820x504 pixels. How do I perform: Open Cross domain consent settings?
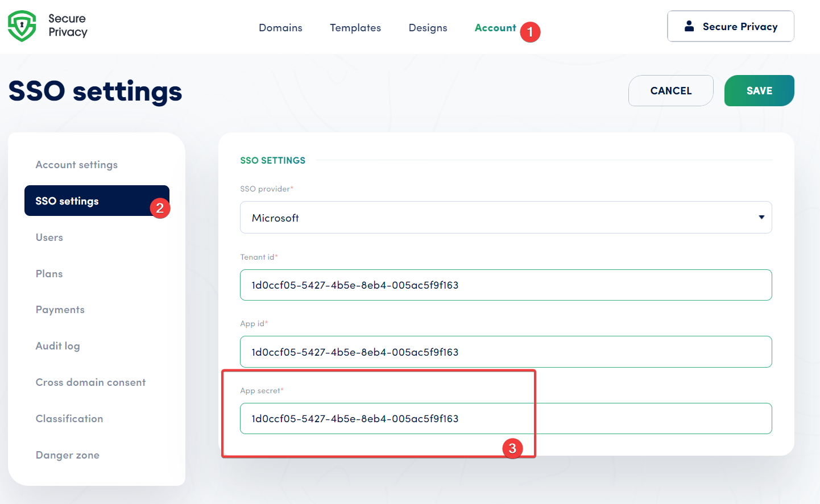(x=90, y=382)
